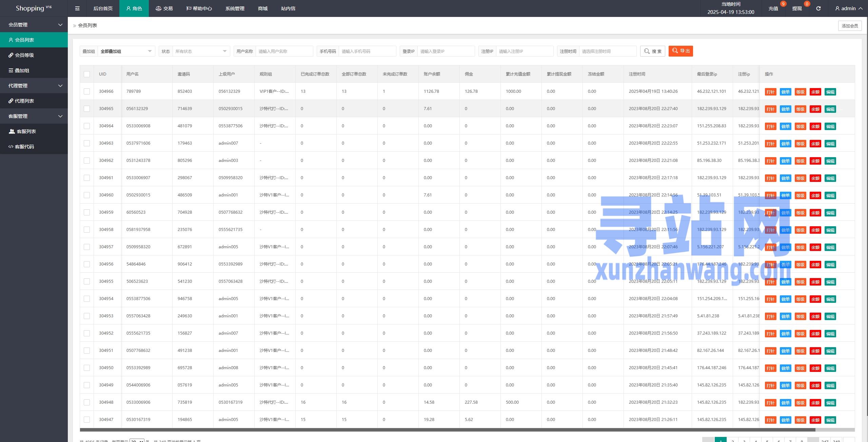The width and height of the screenshot is (868, 442).
Task: Focus the 注册IP filter input field
Action: pyautogui.click(x=525, y=51)
